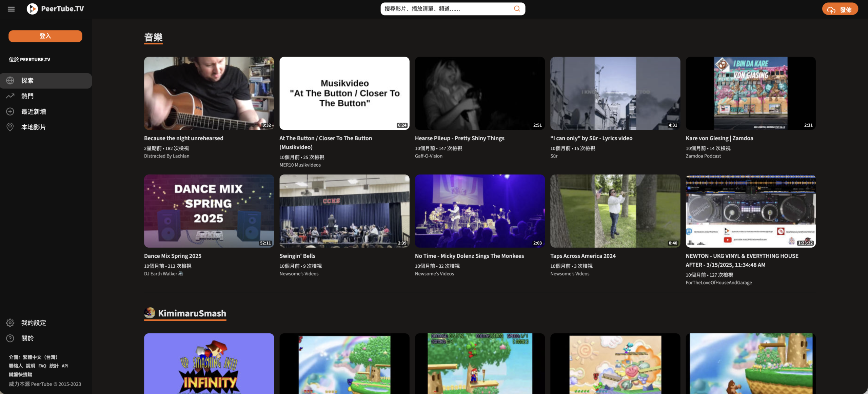Click the upload cloud icon in 發佈
The image size is (868, 394).
[x=831, y=10]
